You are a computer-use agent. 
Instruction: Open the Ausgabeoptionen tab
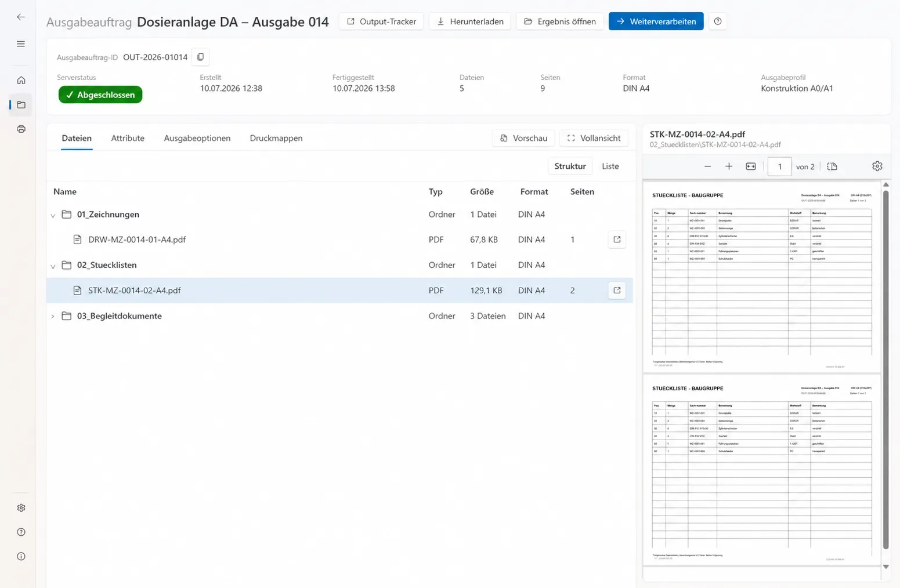[x=197, y=138]
